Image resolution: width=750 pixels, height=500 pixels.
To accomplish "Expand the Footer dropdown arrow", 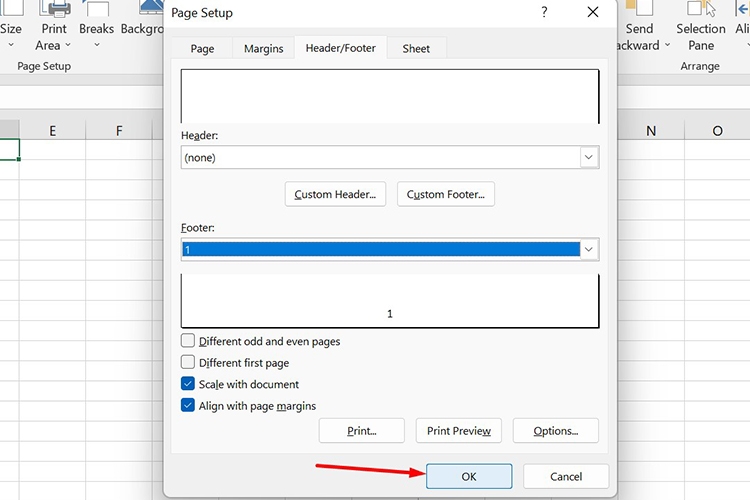I will (x=589, y=249).
